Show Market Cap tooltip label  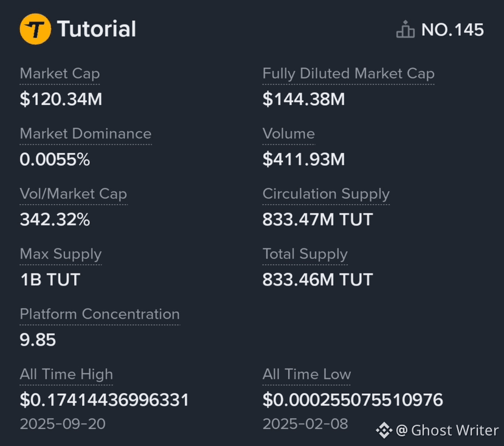[x=60, y=74]
